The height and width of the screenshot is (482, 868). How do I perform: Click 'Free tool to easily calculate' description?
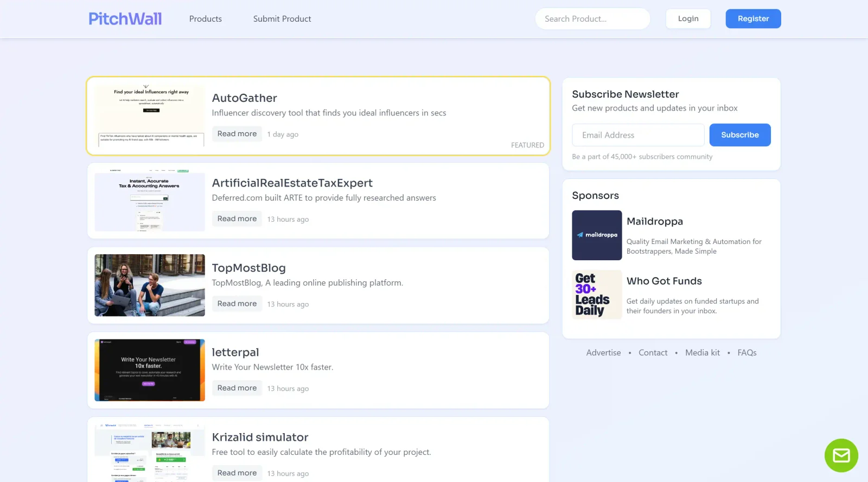coord(321,452)
